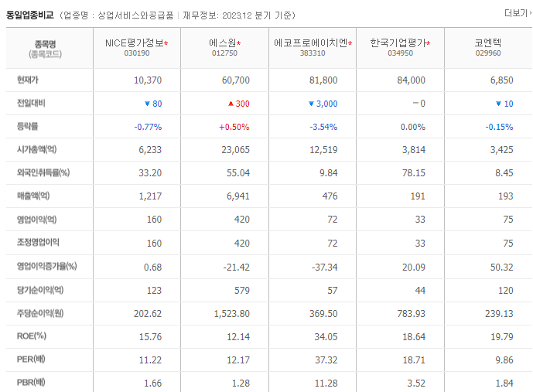Click PBR value 3.52
This screenshot has width=533, height=392.
coord(416,383)
